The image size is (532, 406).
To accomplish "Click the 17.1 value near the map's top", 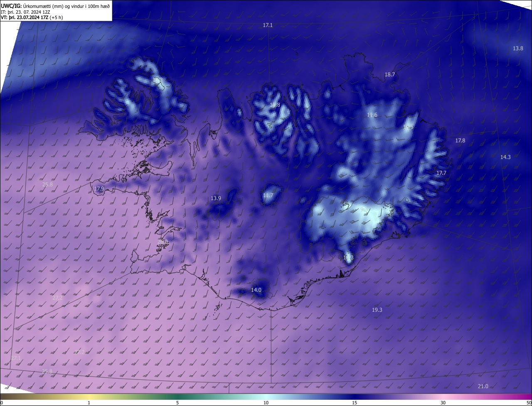I will tap(268, 25).
